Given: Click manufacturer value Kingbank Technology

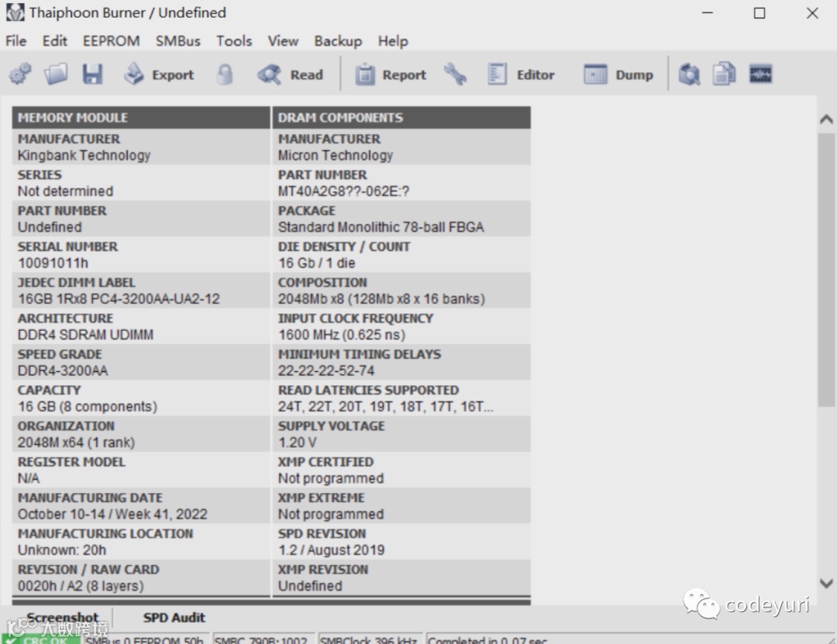Looking at the screenshot, I should (84, 156).
